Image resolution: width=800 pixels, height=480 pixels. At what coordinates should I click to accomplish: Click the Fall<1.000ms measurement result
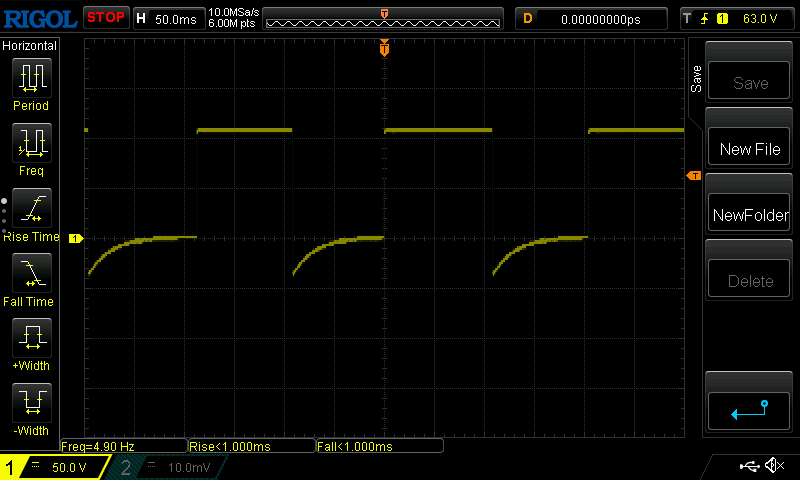380,446
